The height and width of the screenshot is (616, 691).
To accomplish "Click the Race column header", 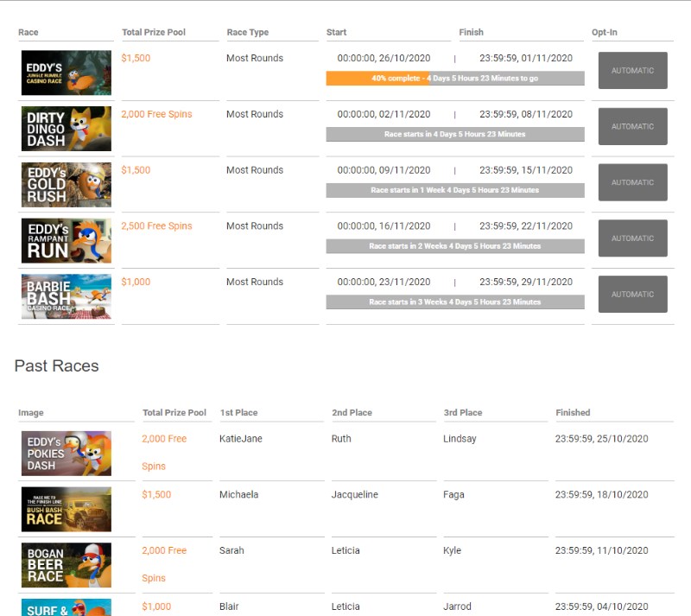I will 29,32.
